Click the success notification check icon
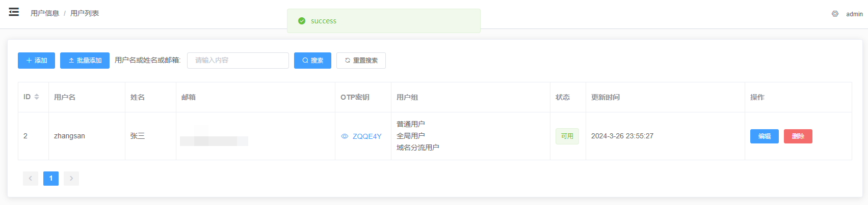 point(302,21)
